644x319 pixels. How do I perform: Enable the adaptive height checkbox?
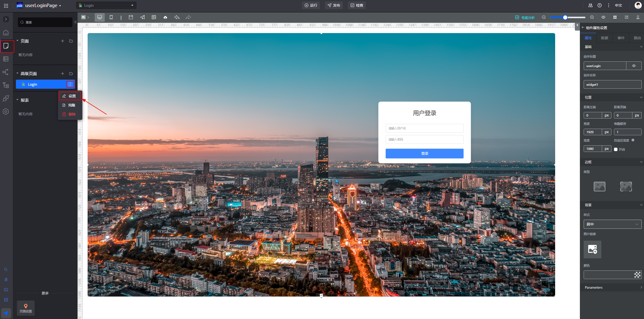(616, 149)
